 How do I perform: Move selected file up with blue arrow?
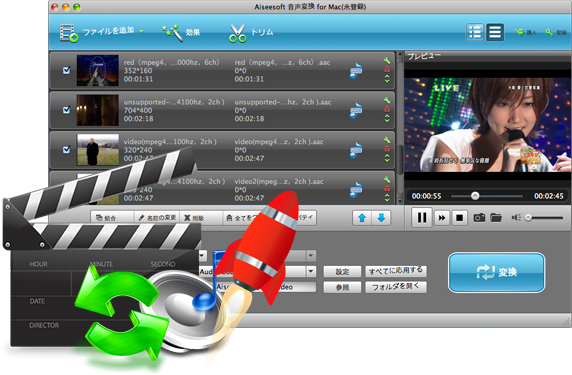(x=362, y=218)
